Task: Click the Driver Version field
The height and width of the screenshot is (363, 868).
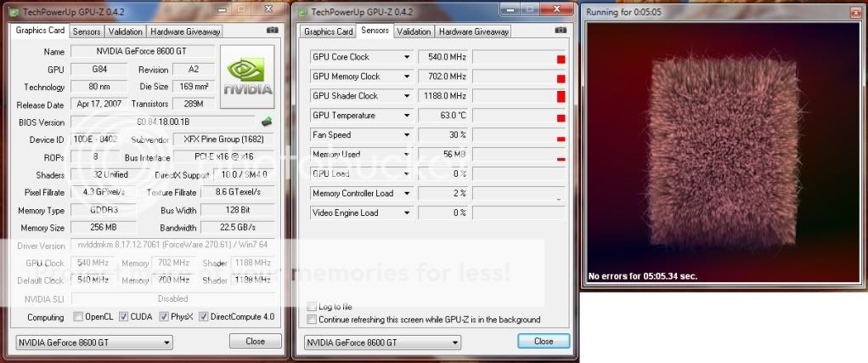Action: point(172,245)
